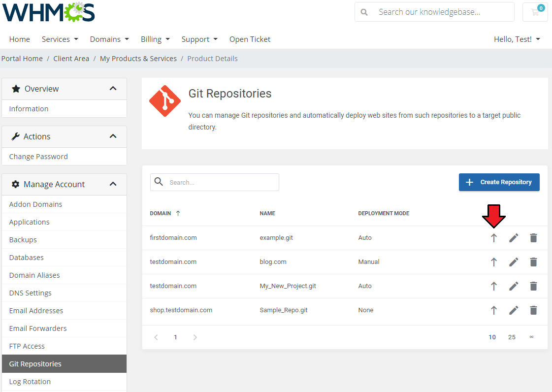Edit the My_New_Project.git repository
552x392 pixels.
514,286
